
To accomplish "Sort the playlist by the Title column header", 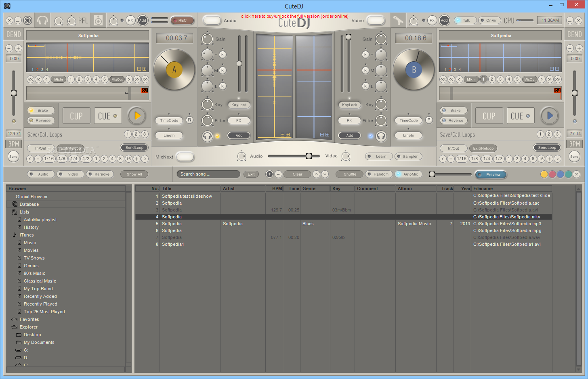I will [190, 188].
